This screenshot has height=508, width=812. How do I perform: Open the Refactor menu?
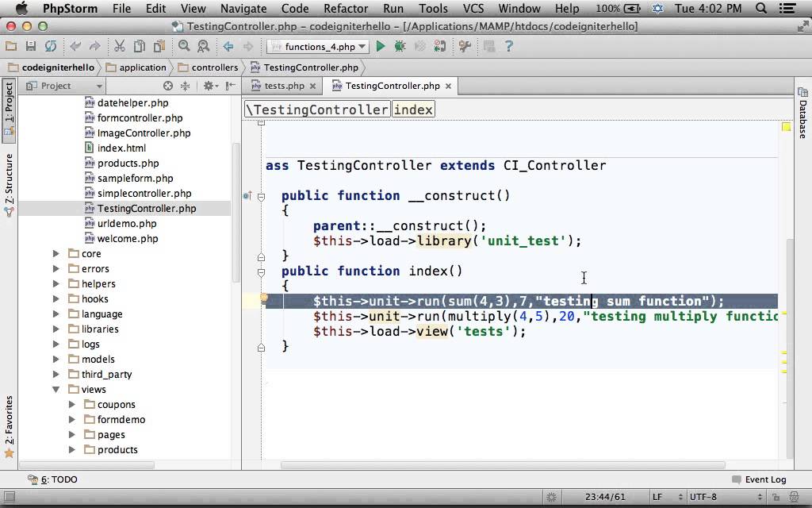(x=346, y=8)
